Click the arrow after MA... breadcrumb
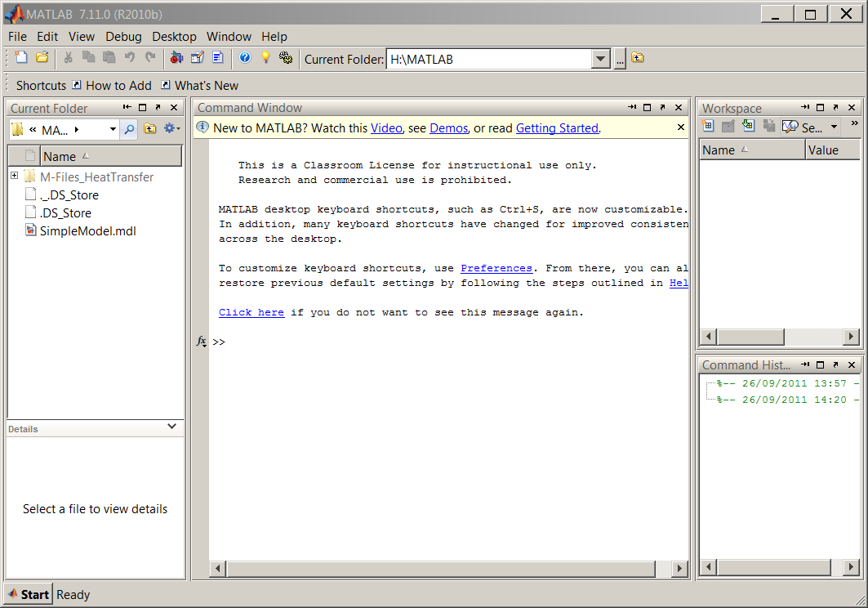 click(77, 130)
